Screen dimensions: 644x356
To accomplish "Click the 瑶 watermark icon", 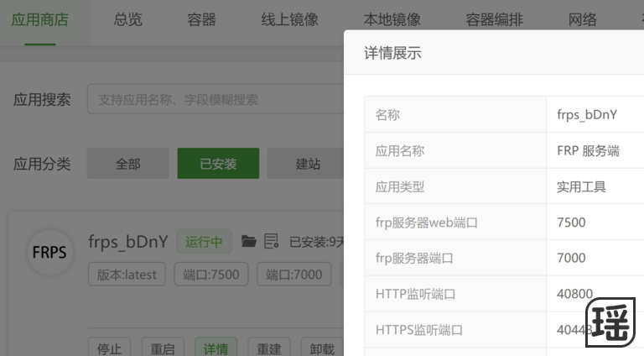I will click(x=610, y=322).
